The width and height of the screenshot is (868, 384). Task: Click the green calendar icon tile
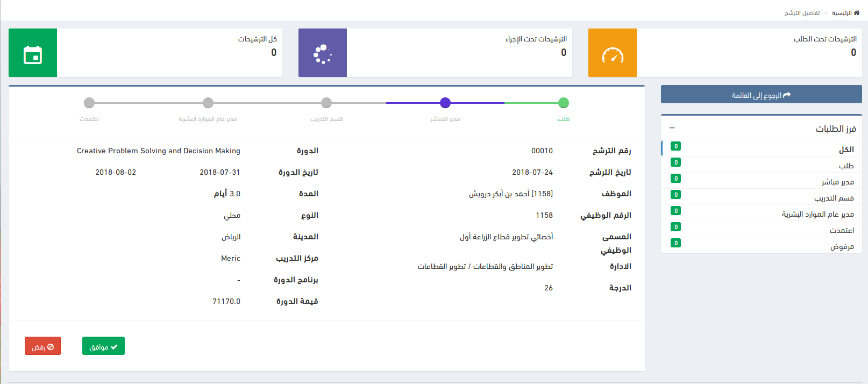[x=33, y=53]
